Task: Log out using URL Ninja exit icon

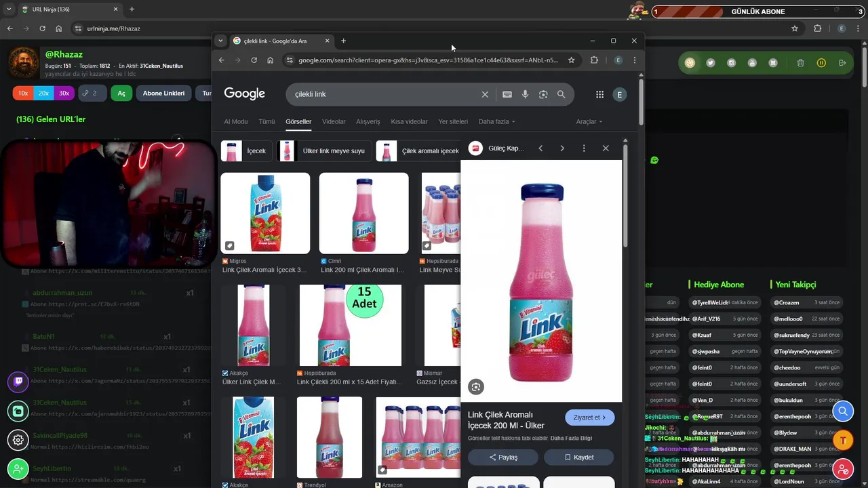Action: tap(842, 63)
